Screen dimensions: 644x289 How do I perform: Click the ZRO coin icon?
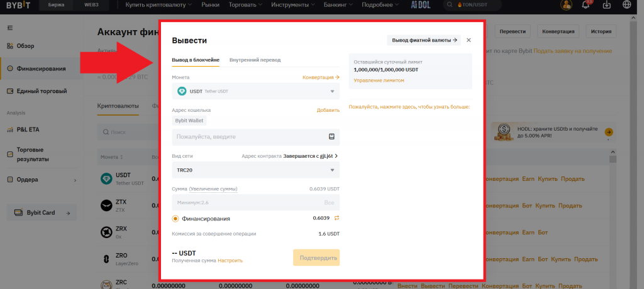pos(106,259)
